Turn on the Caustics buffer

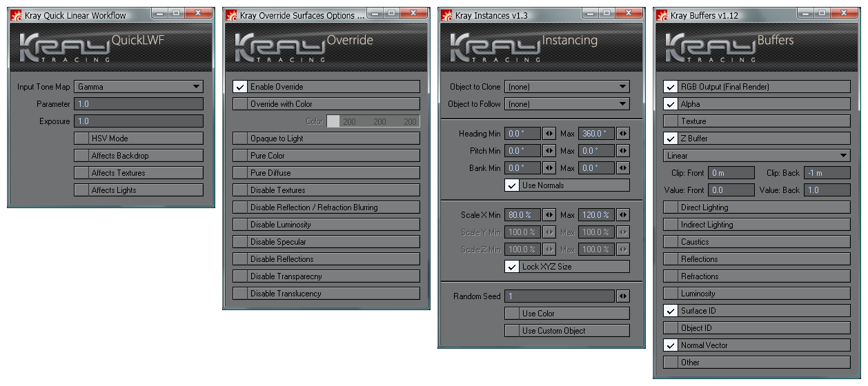click(670, 242)
